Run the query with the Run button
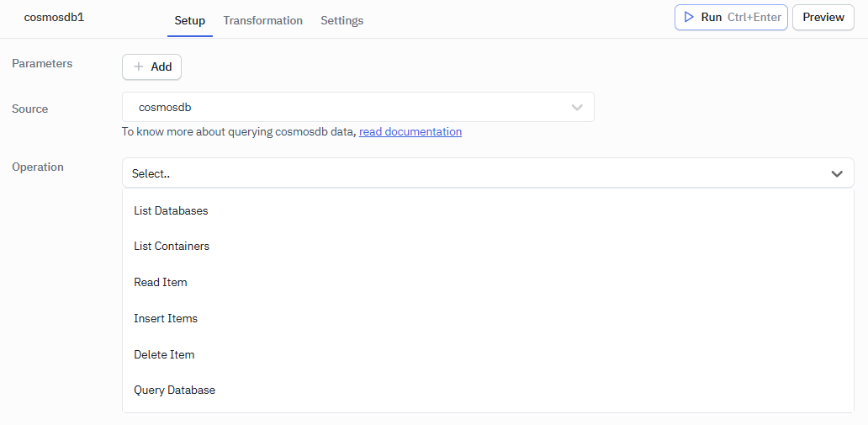Screen dimensions: 868x425 (731, 17)
